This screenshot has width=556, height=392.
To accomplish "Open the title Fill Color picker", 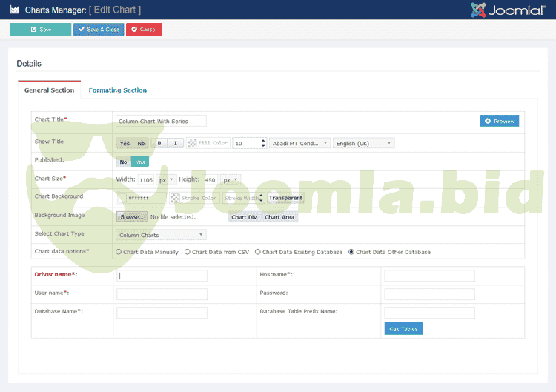I will (208, 143).
